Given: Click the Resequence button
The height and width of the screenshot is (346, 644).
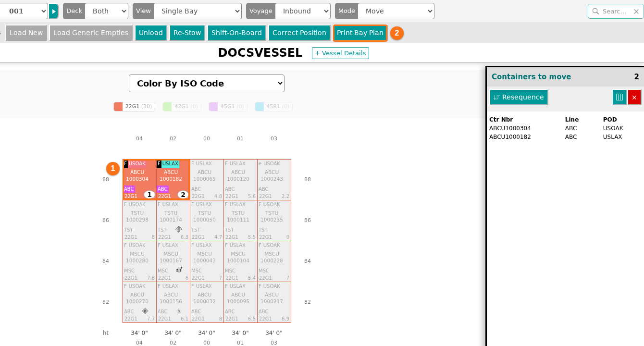Looking at the screenshot, I should click(519, 97).
